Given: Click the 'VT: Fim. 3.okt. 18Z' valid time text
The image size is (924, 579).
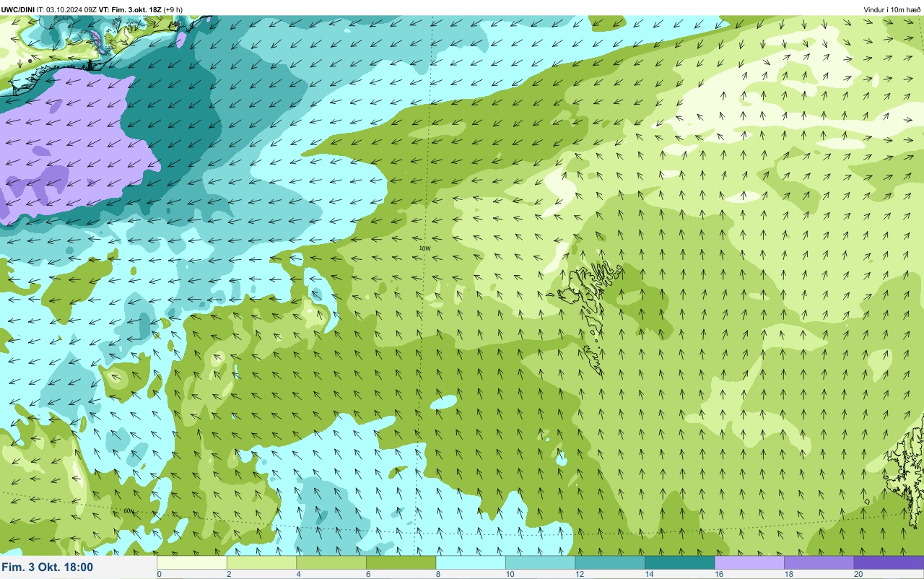Looking at the screenshot, I should pyautogui.click(x=131, y=9).
